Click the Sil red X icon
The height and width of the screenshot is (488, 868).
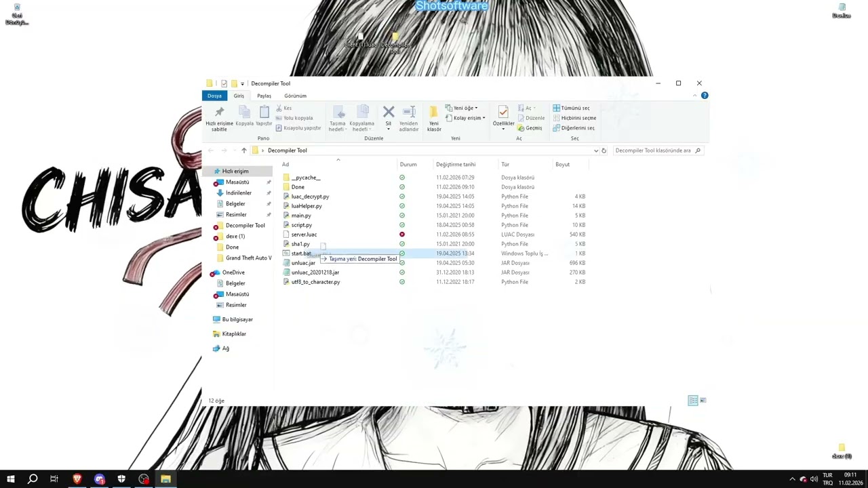(389, 111)
